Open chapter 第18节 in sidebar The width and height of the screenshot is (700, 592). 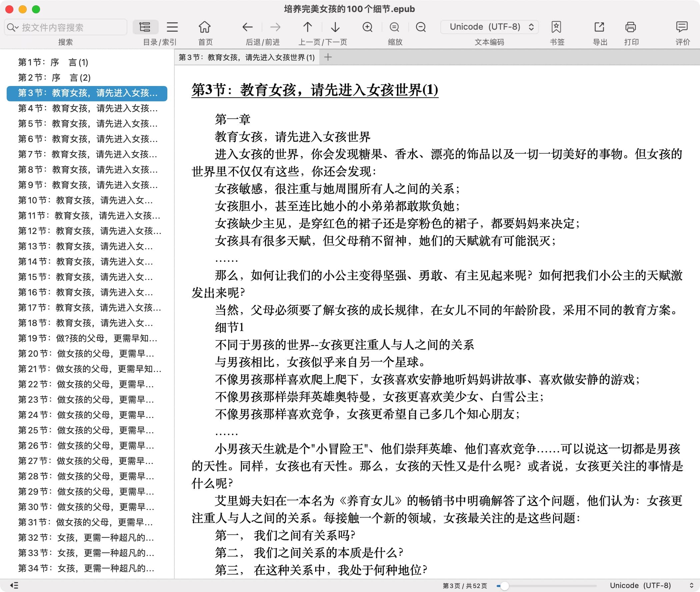coord(86,323)
